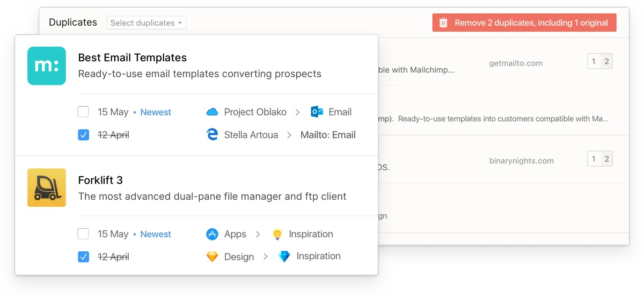This screenshot has width=644, height=305.
Task: Select duplicate 2 for getmailto.com
Action: click(x=607, y=61)
